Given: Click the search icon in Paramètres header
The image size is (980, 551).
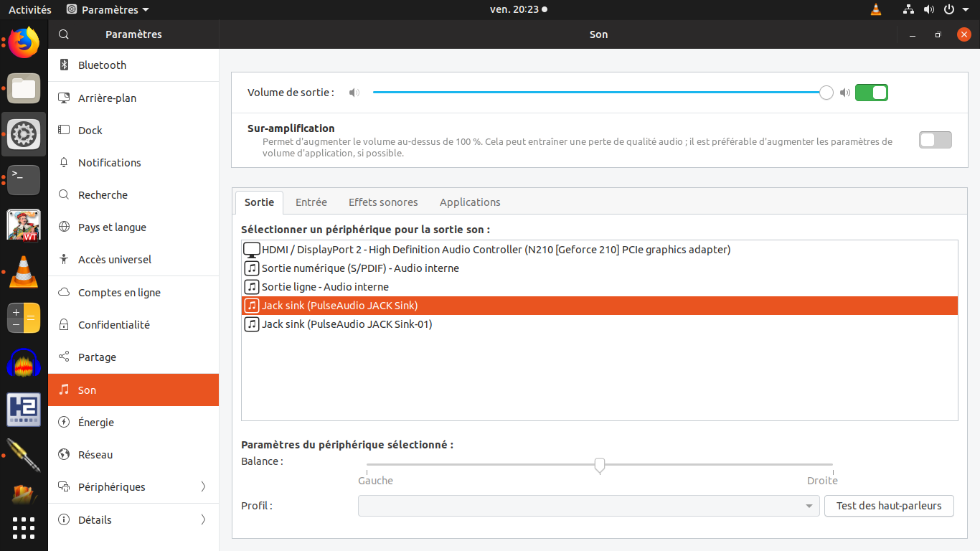Looking at the screenshot, I should (64, 34).
